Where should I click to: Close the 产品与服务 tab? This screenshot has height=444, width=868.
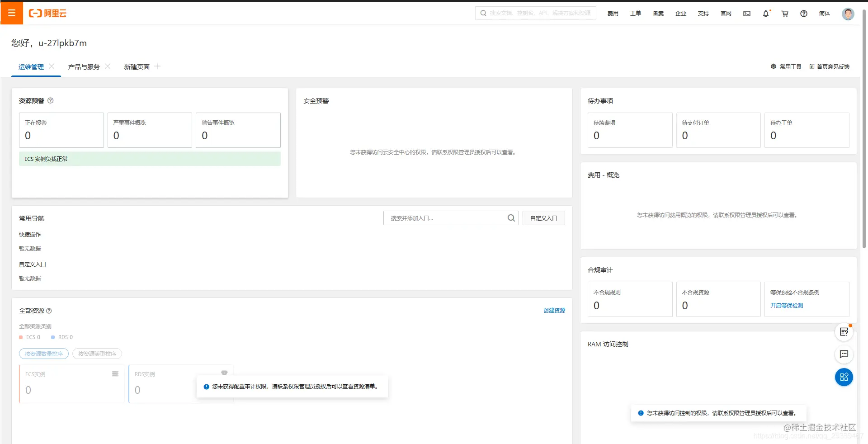click(x=108, y=66)
